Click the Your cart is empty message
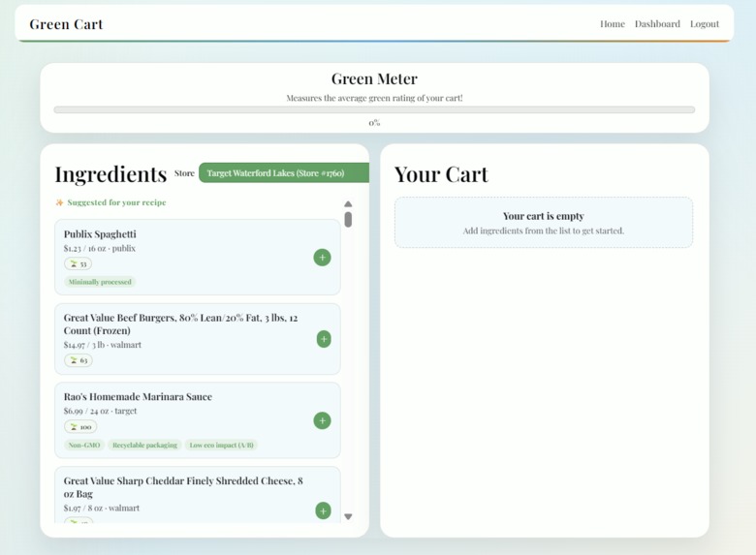 point(544,216)
